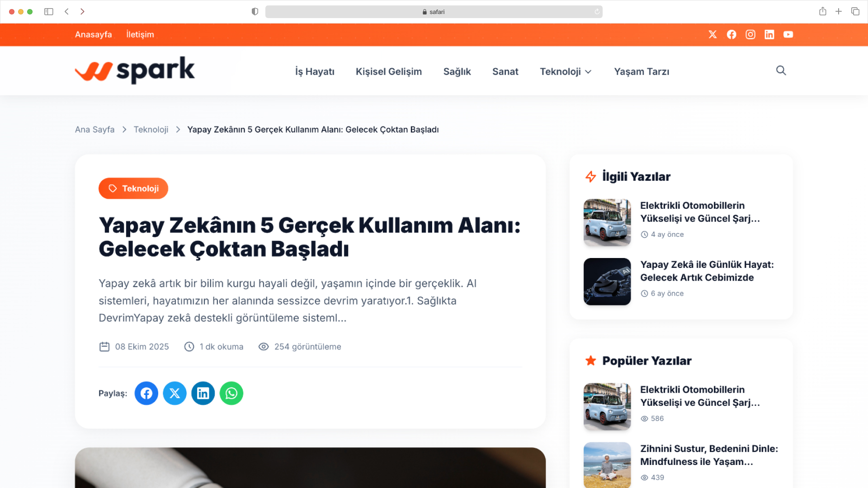The height and width of the screenshot is (488, 868).
Task: Click Ana Sayfa breadcrumb
Action: (94, 130)
